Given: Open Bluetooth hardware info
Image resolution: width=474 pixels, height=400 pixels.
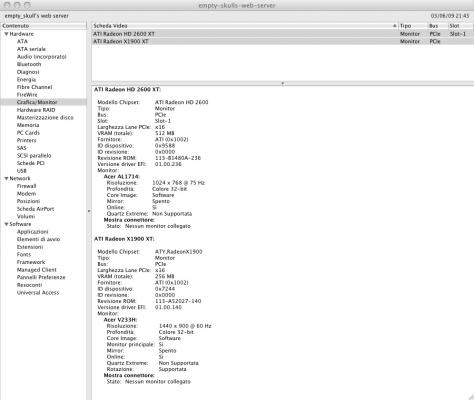Looking at the screenshot, I should (29, 64).
